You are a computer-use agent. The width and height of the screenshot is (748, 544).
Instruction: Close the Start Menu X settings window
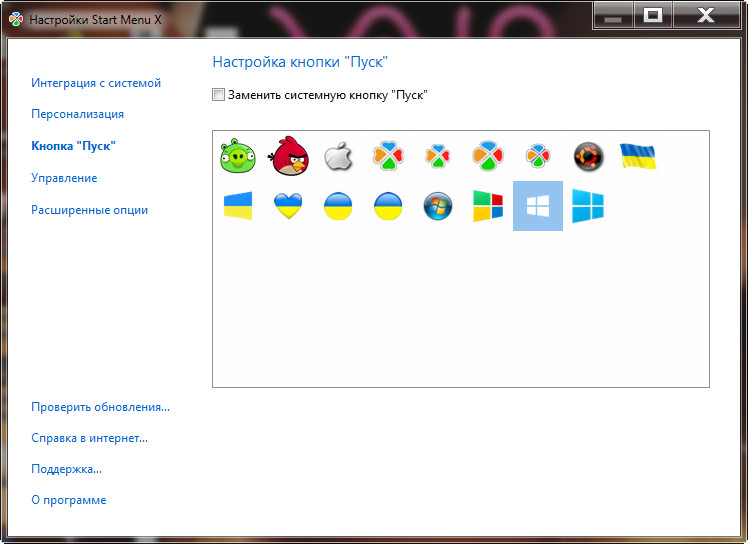pos(706,16)
